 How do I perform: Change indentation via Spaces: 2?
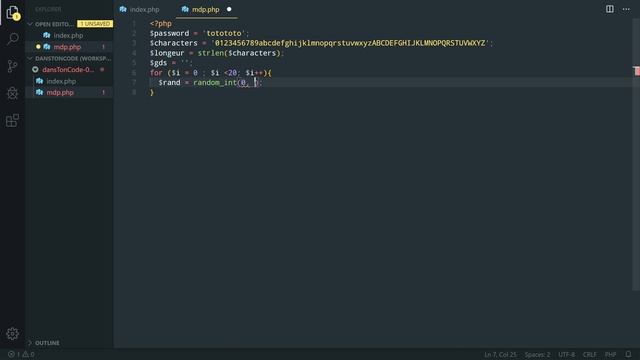[537, 354]
